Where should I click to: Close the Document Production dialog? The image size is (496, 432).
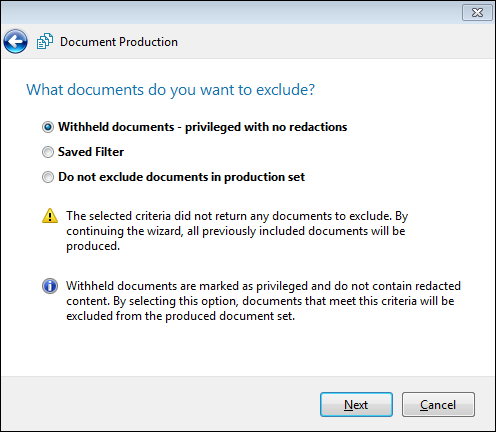click(x=477, y=13)
